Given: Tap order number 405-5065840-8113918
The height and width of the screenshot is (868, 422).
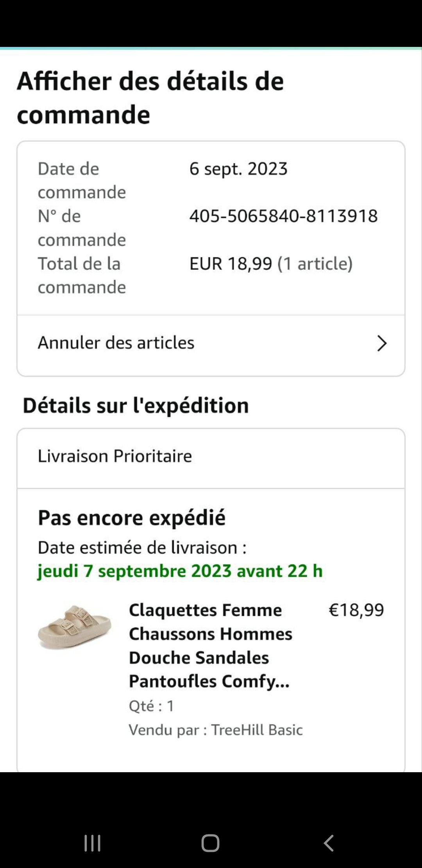Looking at the screenshot, I should coord(283,216).
